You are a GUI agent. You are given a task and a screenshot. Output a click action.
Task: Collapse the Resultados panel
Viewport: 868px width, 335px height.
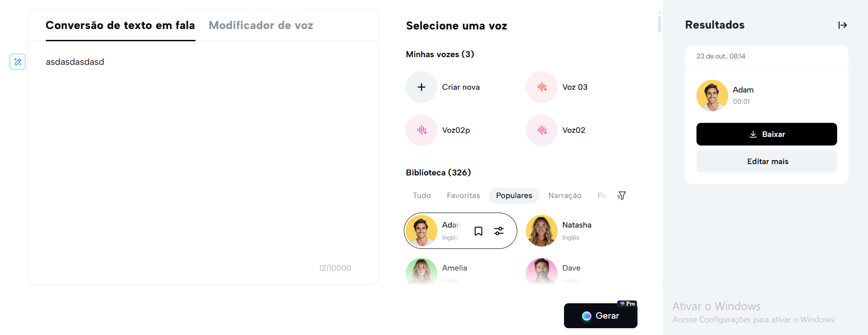click(843, 25)
